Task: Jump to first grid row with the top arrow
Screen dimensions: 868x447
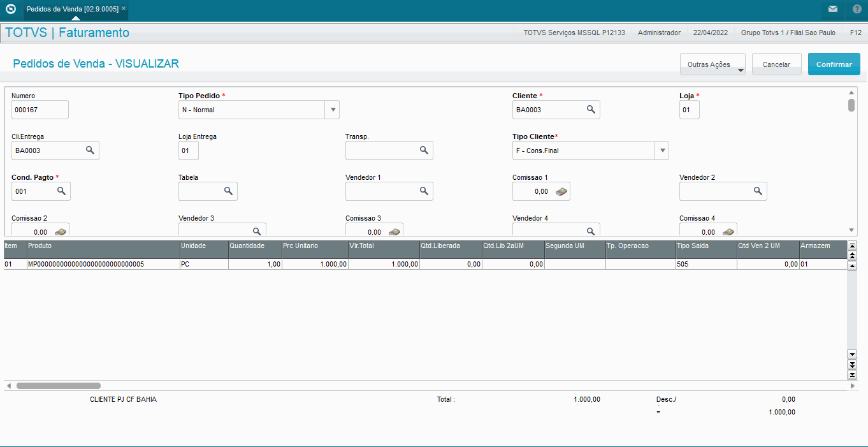Action: point(852,245)
